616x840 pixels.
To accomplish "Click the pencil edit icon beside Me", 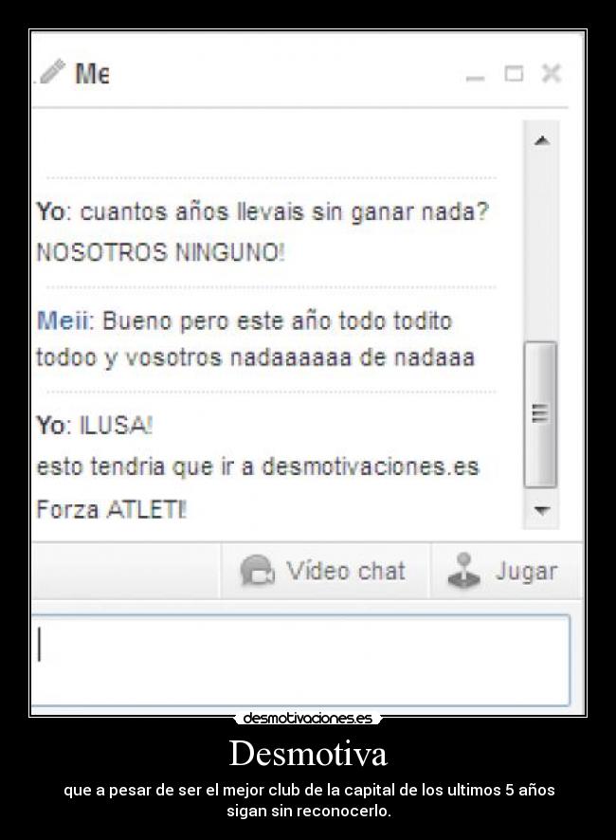I will pyautogui.click(x=52, y=72).
